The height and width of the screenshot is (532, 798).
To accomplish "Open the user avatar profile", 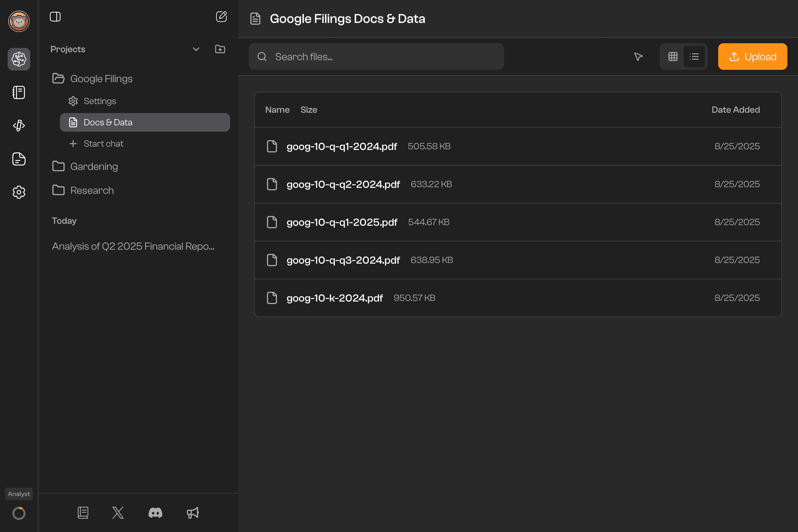I will tap(19, 21).
